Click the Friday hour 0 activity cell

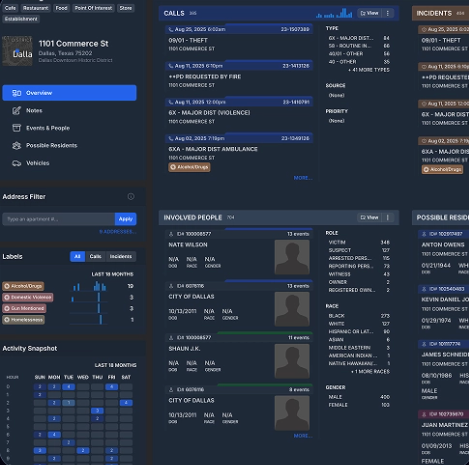coord(112,387)
